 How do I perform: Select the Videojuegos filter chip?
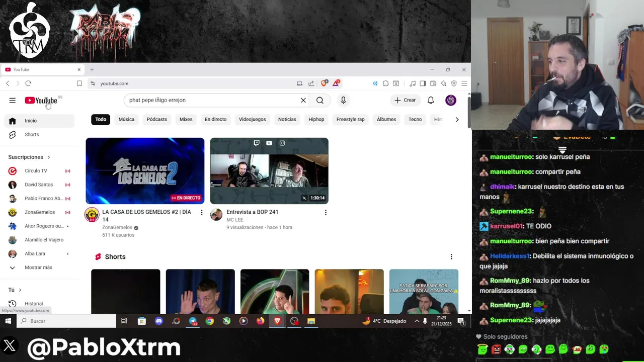252,119
